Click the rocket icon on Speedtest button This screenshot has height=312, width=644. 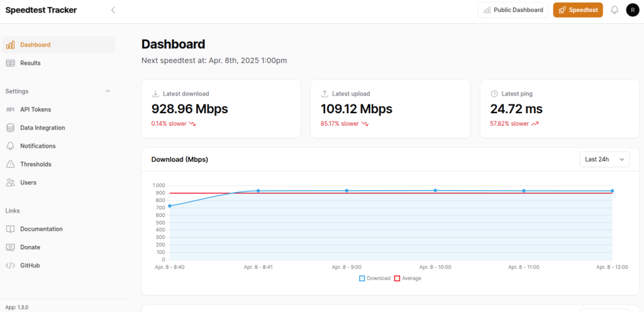[562, 10]
